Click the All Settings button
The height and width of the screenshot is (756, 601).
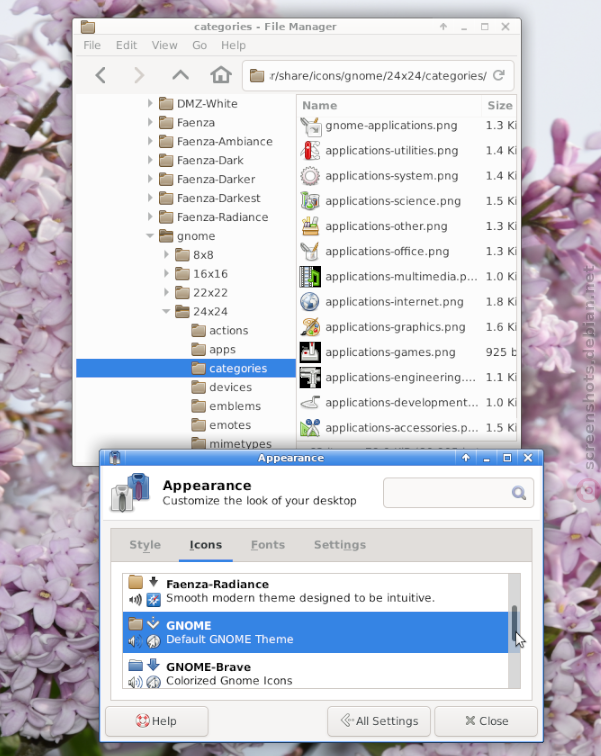click(x=379, y=721)
